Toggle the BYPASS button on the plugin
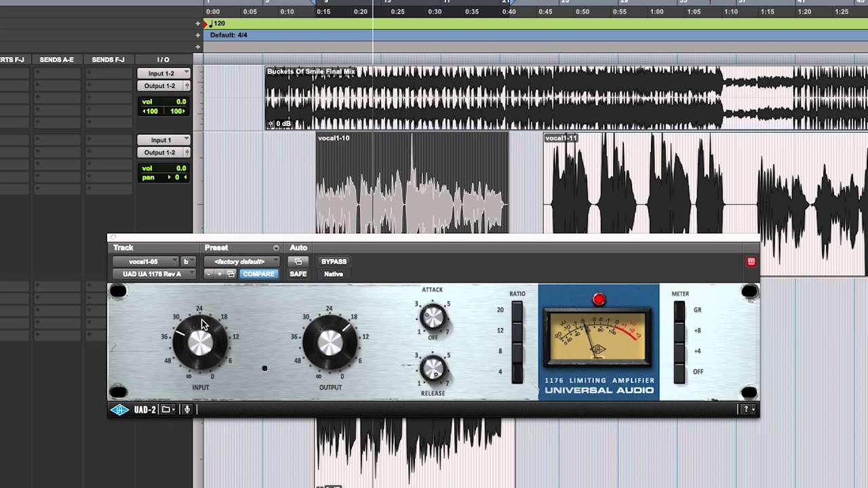 pyautogui.click(x=334, y=262)
